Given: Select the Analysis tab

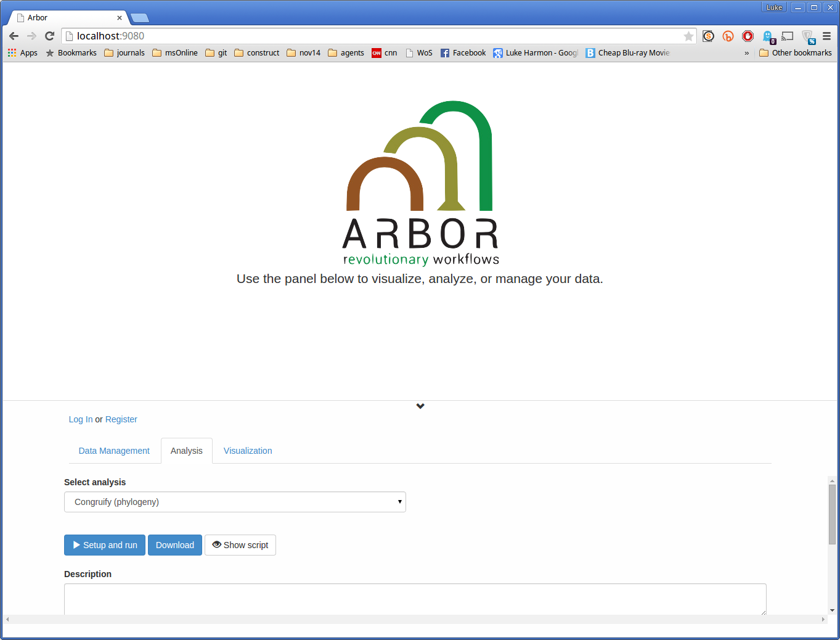Looking at the screenshot, I should coord(187,451).
